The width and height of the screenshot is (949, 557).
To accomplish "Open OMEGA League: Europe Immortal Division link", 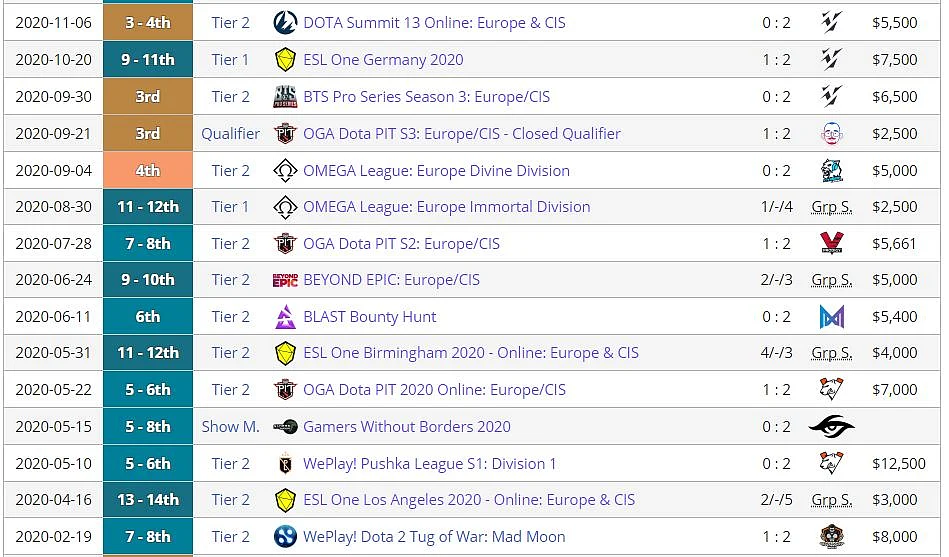I will tap(446, 207).
